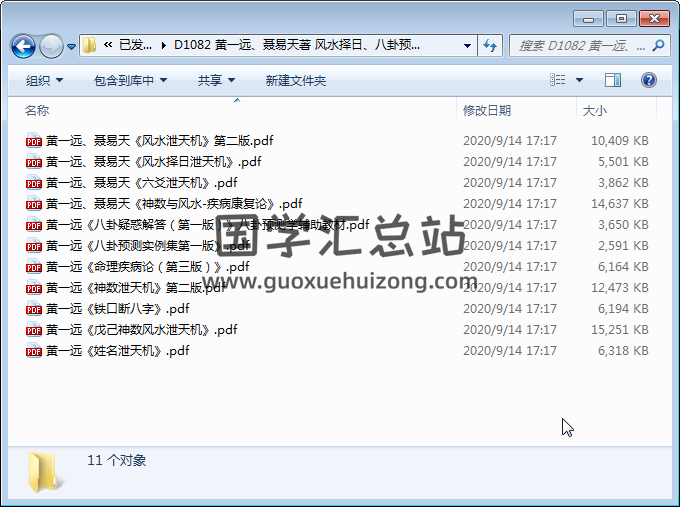The image size is (680, 507).
Task: Select PDF icon of 《八卦预测实例集第一版》
Action: (x=34, y=245)
